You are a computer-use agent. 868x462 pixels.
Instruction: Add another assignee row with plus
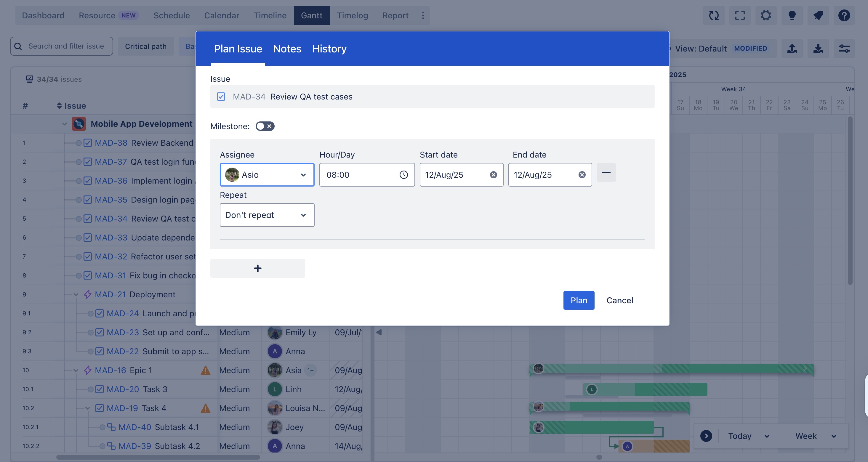pos(257,268)
